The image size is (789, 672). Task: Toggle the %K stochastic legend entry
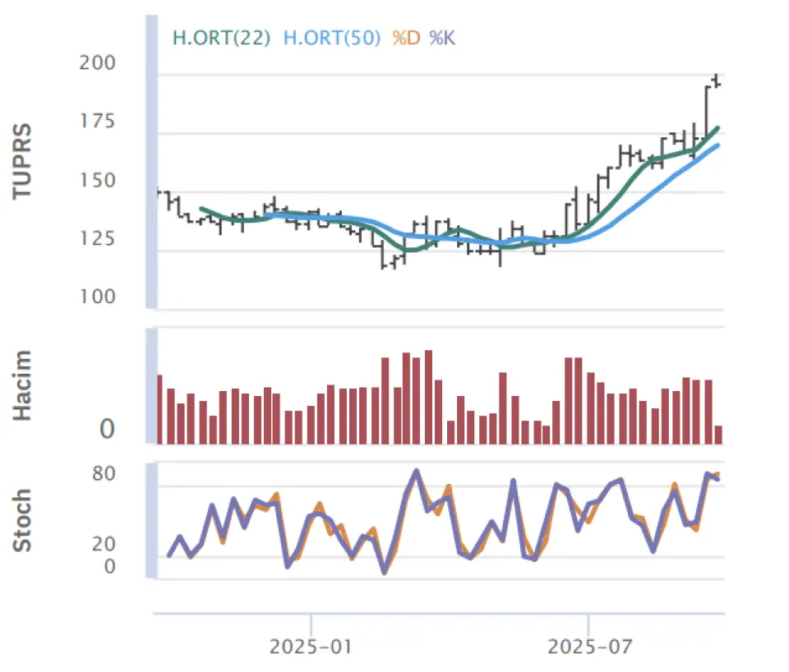coord(442,39)
